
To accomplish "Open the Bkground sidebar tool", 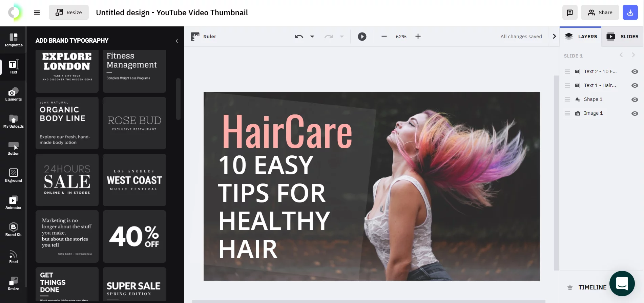I will [x=13, y=176].
